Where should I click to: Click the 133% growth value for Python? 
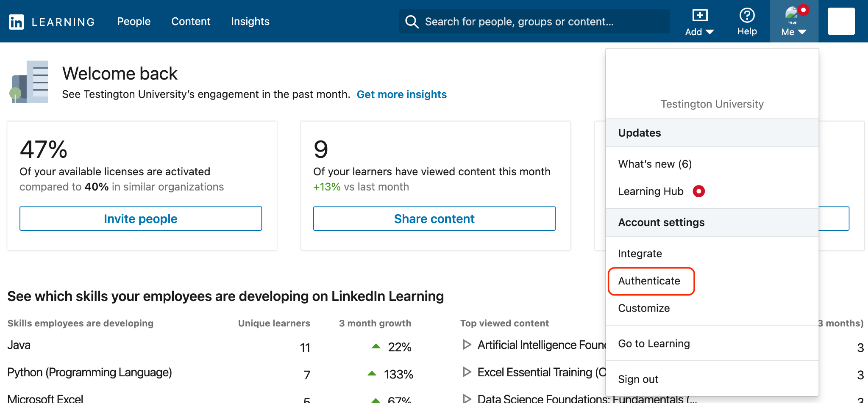398,374
